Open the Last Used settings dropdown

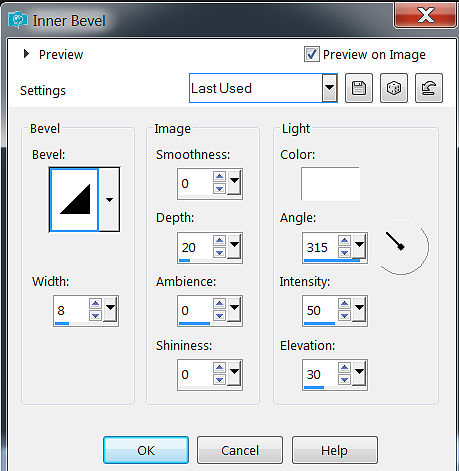(x=329, y=88)
